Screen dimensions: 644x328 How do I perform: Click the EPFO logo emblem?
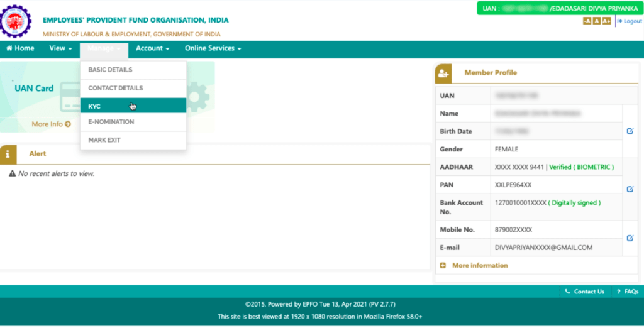click(x=15, y=21)
